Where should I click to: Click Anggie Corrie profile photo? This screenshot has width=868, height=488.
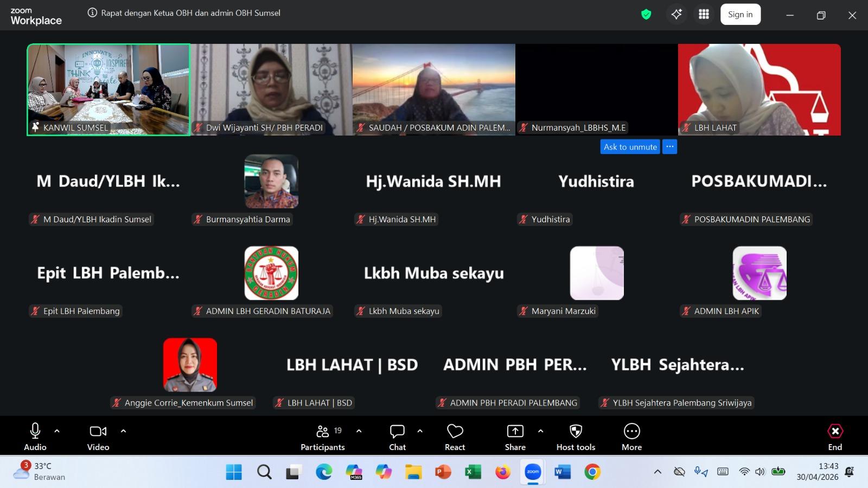190,365
